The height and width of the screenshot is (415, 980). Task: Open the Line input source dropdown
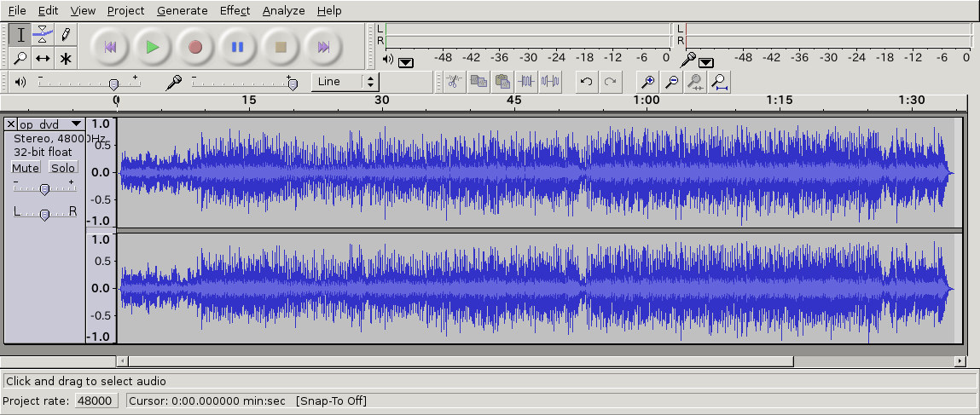point(345,82)
